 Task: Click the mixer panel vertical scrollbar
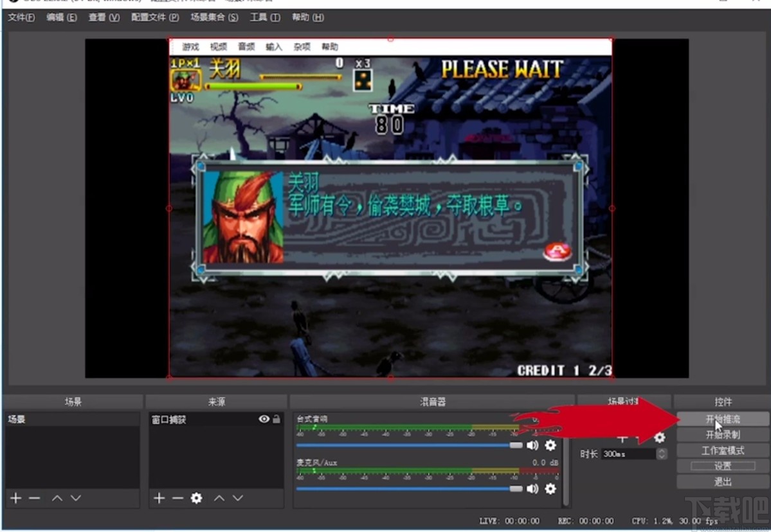coord(565,459)
